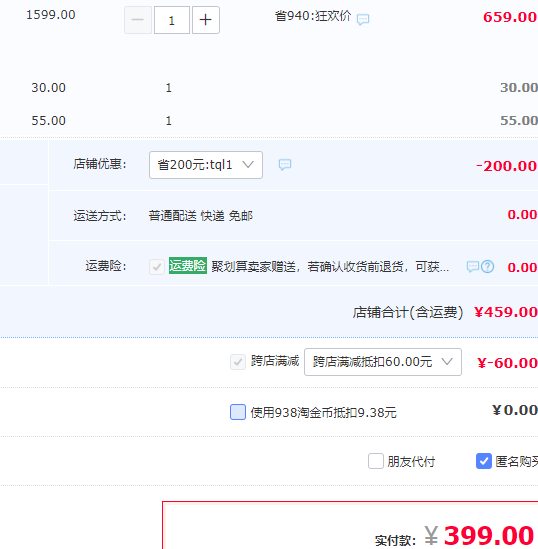Uncheck the 匿名购买 checkbox
The image size is (538, 549).
click(484, 461)
